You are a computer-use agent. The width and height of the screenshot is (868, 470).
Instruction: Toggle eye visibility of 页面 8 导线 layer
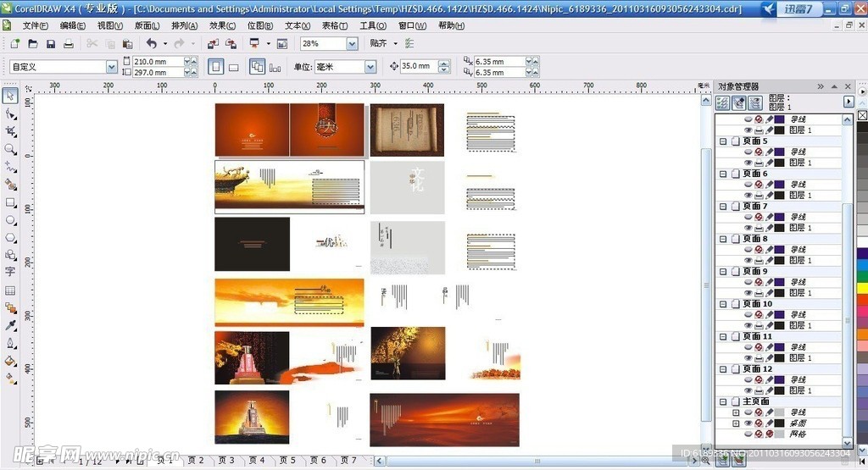(x=748, y=250)
